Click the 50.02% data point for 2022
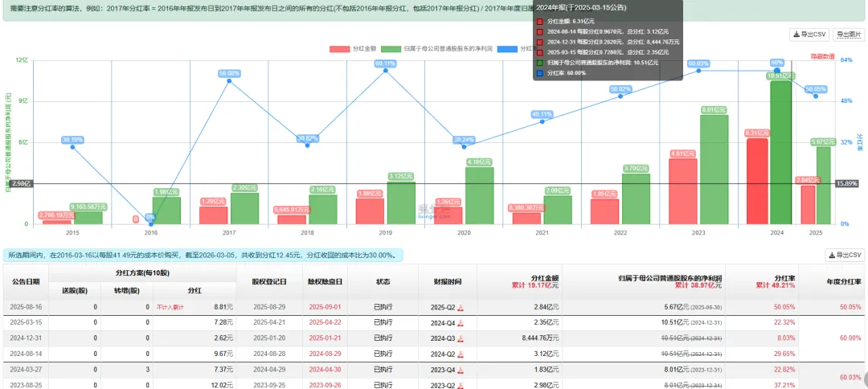868x389 pixels. click(620, 96)
